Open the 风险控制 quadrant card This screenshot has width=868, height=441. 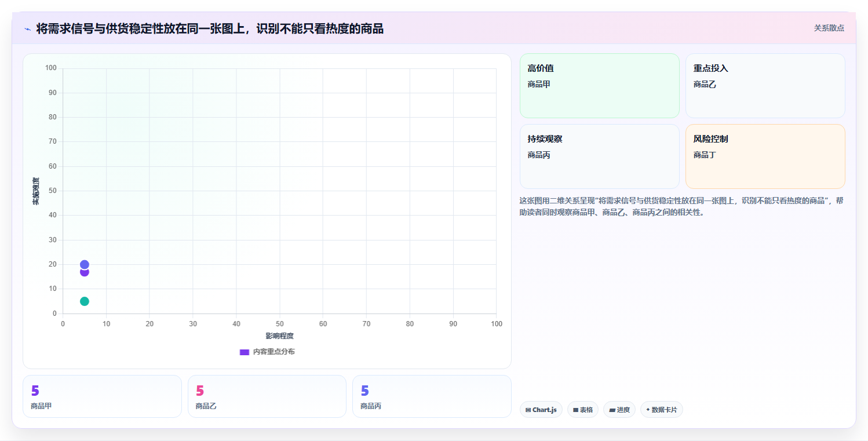(x=765, y=156)
